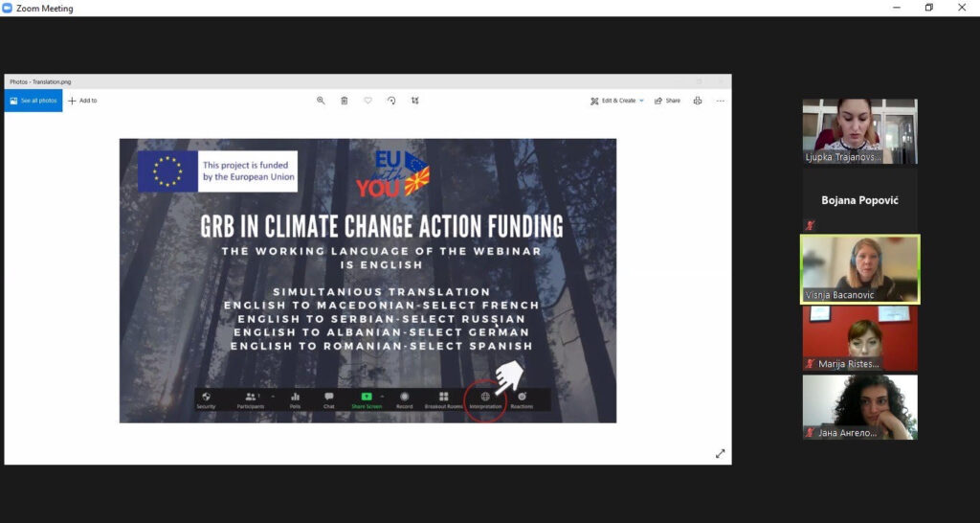Viewport: 980px width, 523px height.
Task: Expand the caret next to Share Screen
Action: pos(382,395)
